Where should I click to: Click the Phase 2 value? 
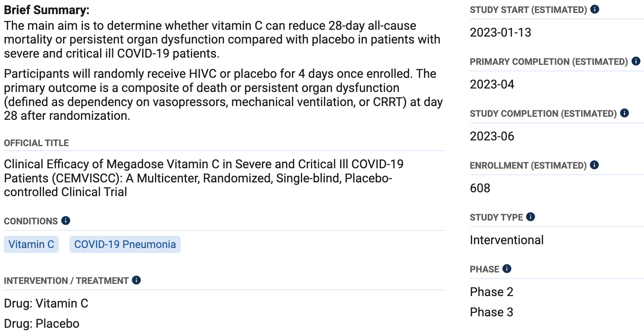pos(492,292)
